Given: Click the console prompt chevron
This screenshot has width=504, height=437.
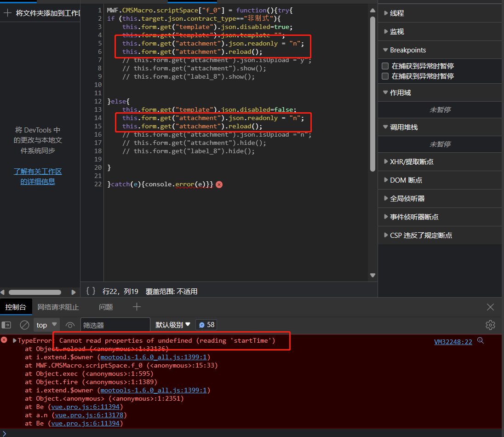Looking at the screenshot, I should point(4,433).
